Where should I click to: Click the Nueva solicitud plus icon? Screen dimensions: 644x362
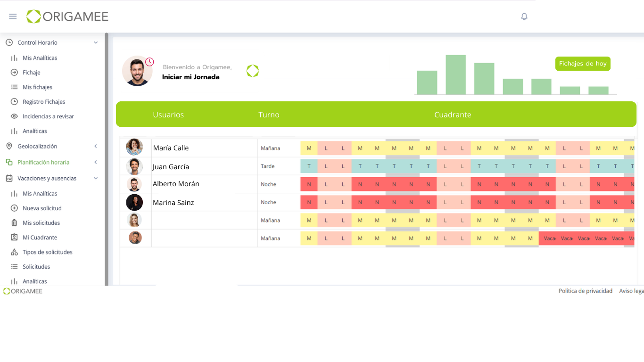pyautogui.click(x=14, y=208)
